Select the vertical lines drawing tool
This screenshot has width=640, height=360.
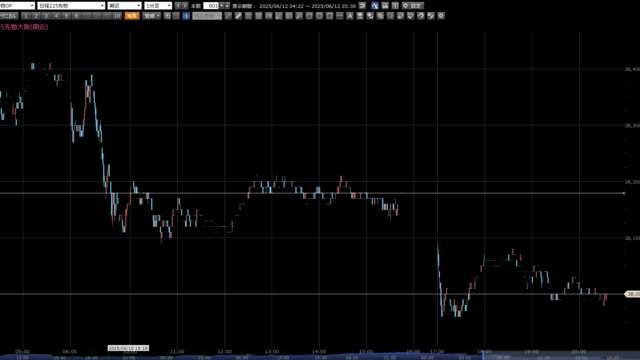pyautogui.click(x=289, y=16)
